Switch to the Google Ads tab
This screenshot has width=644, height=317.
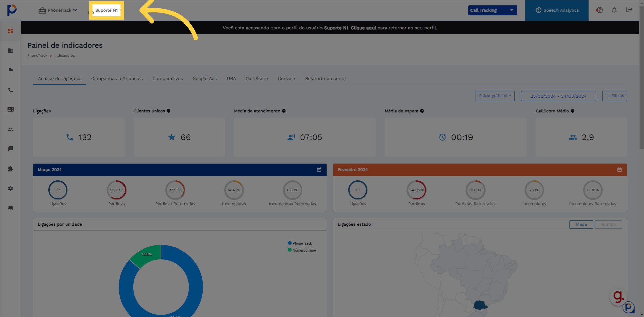(205, 79)
